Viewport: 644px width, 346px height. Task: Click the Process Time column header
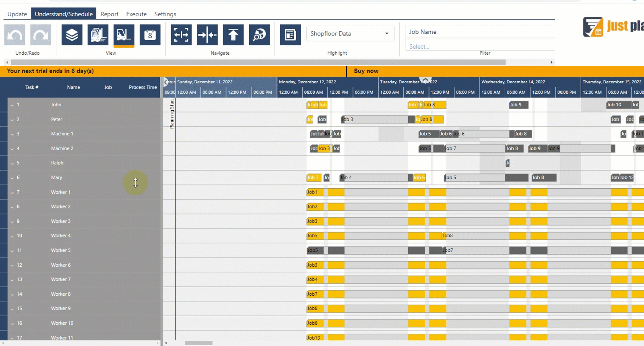tap(143, 87)
